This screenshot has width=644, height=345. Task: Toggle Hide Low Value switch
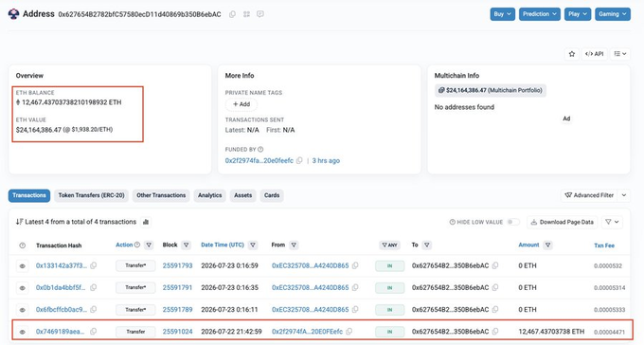coord(513,222)
